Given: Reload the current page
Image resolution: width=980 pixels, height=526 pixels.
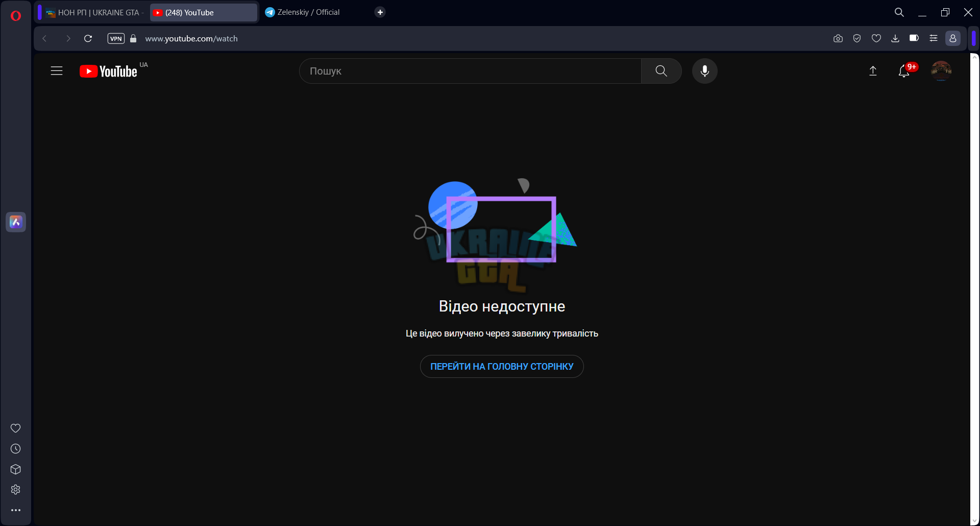Looking at the screenshot, I should click(x=88, y=38).
